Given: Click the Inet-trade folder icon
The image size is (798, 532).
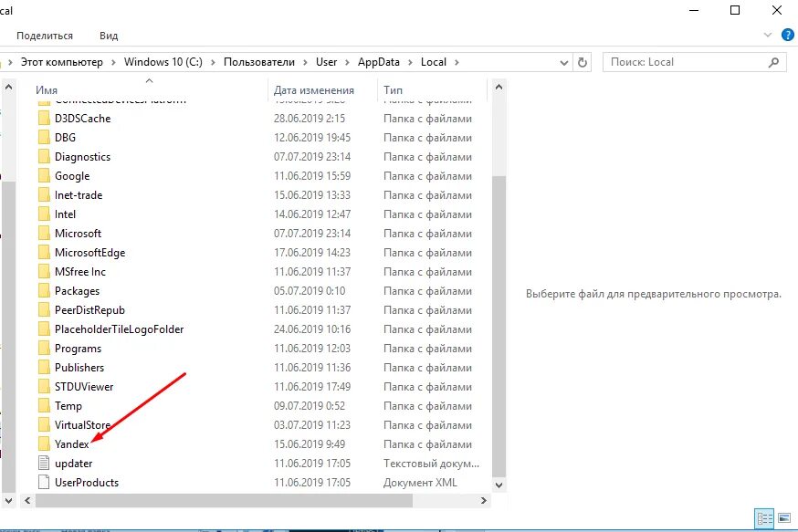Looking at the screenshot, I should point(44,195).
